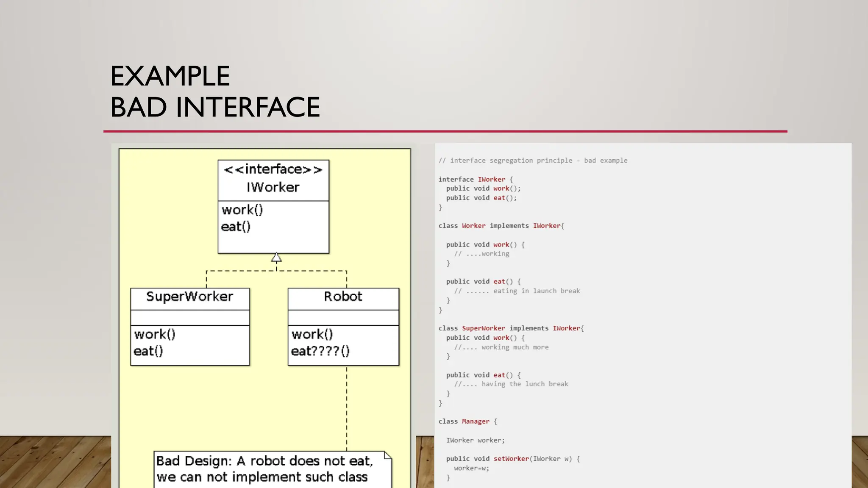The height and width of the screenshot is (488, 868).
Task: Click the folded corner of the note
Action: pyautogui.click(x=387, y=455)
